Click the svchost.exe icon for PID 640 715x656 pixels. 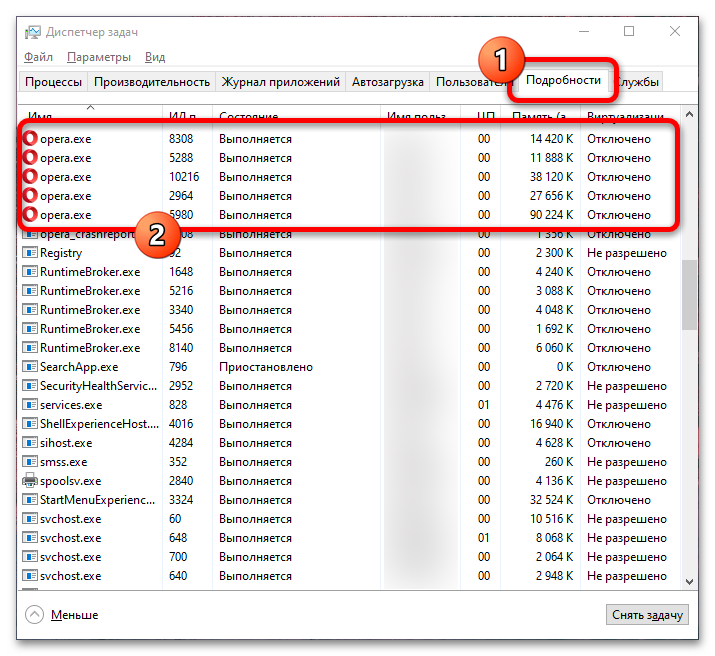(30, 576)
